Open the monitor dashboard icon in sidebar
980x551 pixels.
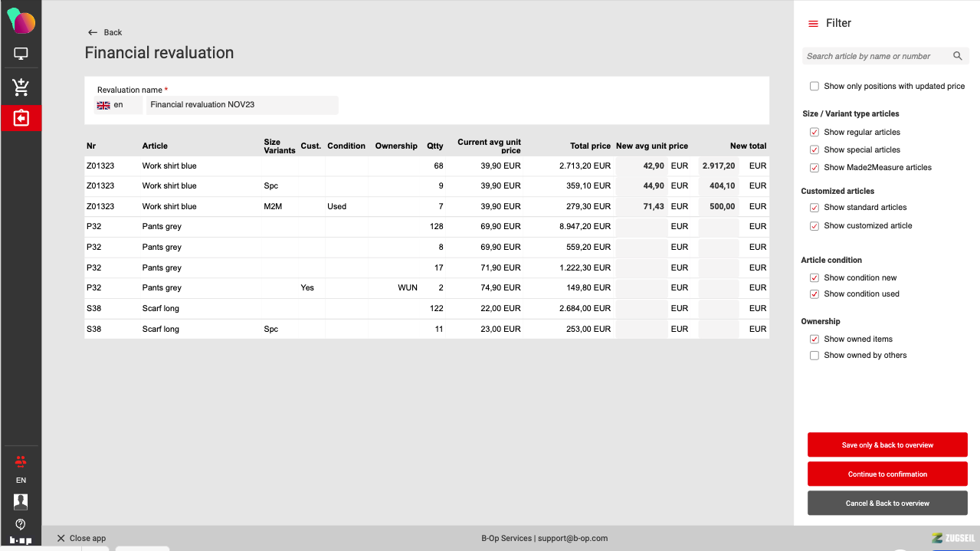(21, 54)
